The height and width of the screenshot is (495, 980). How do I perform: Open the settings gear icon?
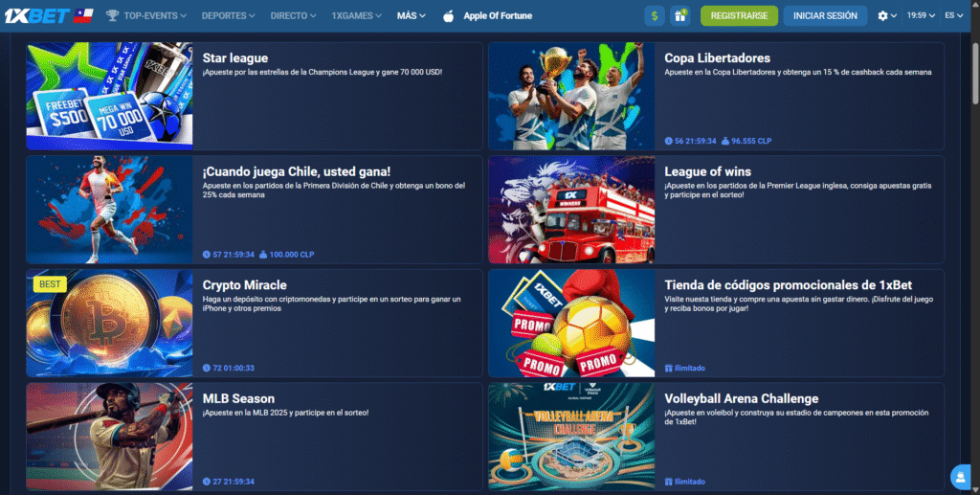click(x=882, y=15)
